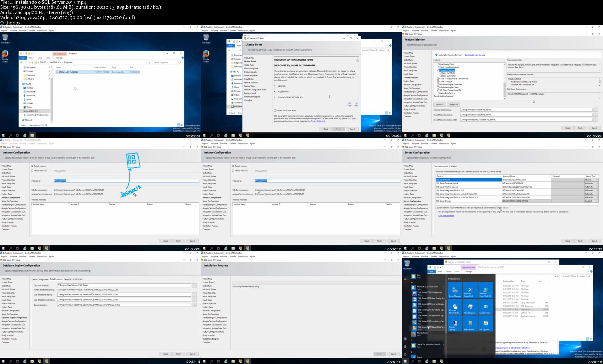The image size is (603, 364).
Task: Uncheck Client Tools SDK feature
Action: pos(438,82)
